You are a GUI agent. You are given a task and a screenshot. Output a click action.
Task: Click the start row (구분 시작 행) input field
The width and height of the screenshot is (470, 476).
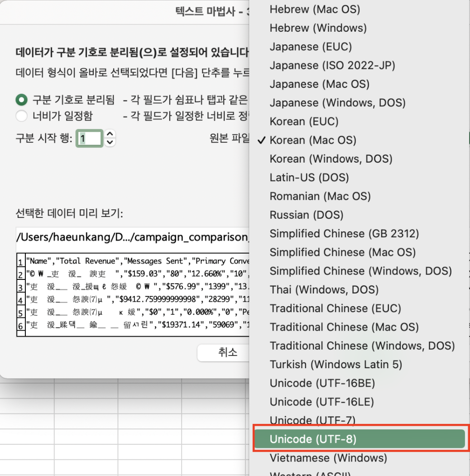[89, 139]
